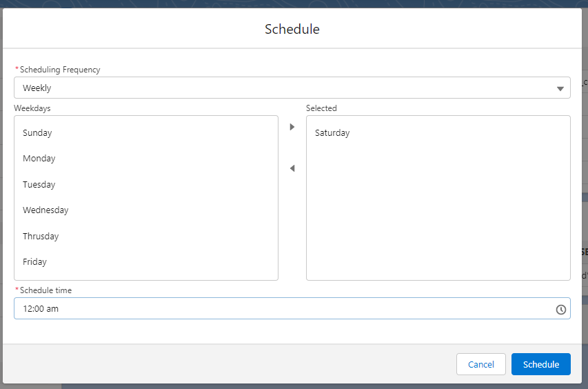Select Monday in the Weekdays list
The height and width of the screenshot is (389, 588).
(39, 159)
